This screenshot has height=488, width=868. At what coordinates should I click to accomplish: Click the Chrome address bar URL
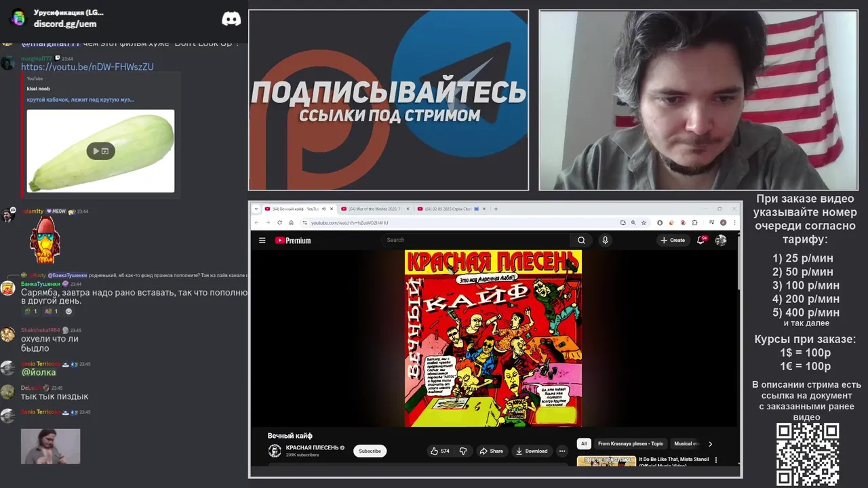(349, 222)
